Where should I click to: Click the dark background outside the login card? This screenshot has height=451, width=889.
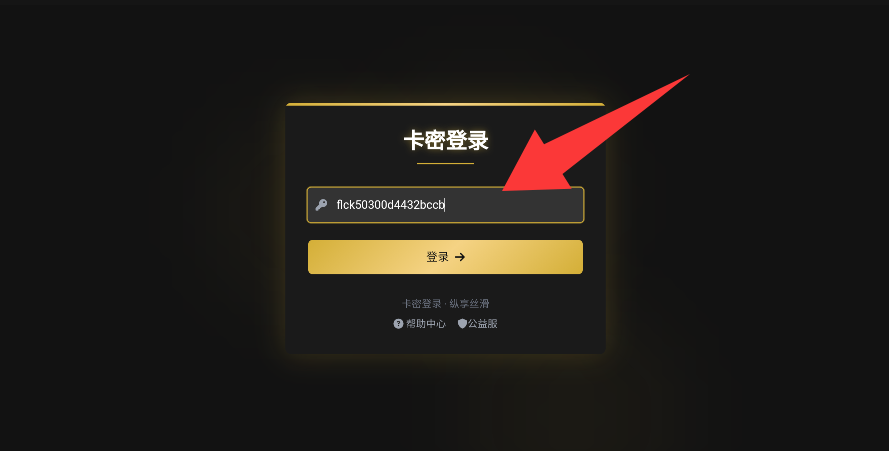pos(142,227)
